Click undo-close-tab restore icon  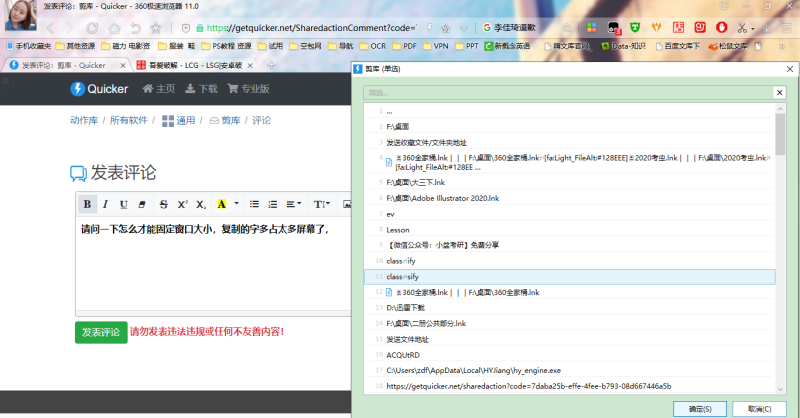pos(135,28)
